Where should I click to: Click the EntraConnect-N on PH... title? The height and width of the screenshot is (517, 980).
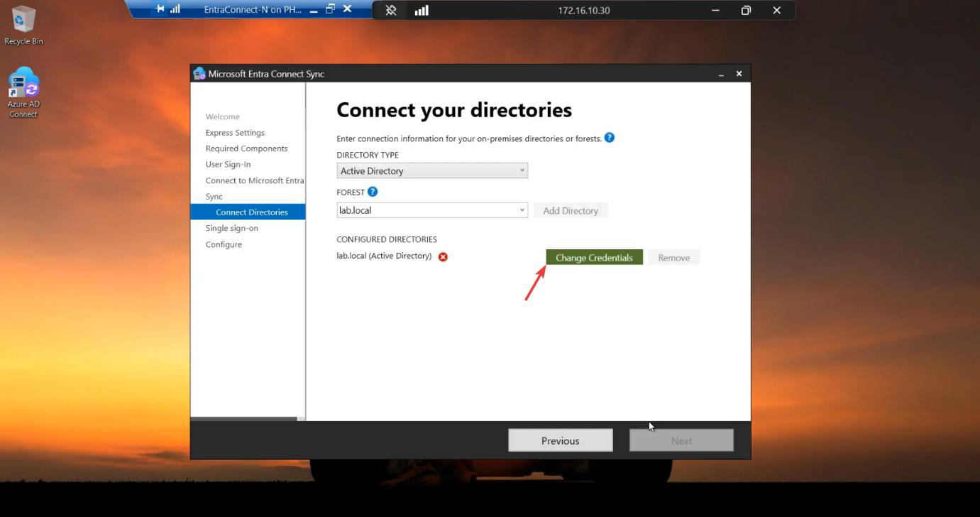[x=253, y=9]
